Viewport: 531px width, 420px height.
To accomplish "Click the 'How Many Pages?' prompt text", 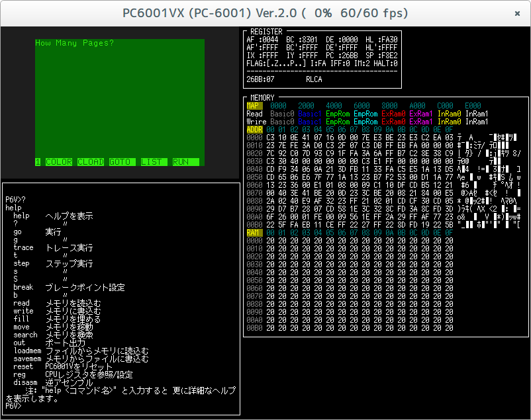I will pyautogui.click(x=75, y=43).
